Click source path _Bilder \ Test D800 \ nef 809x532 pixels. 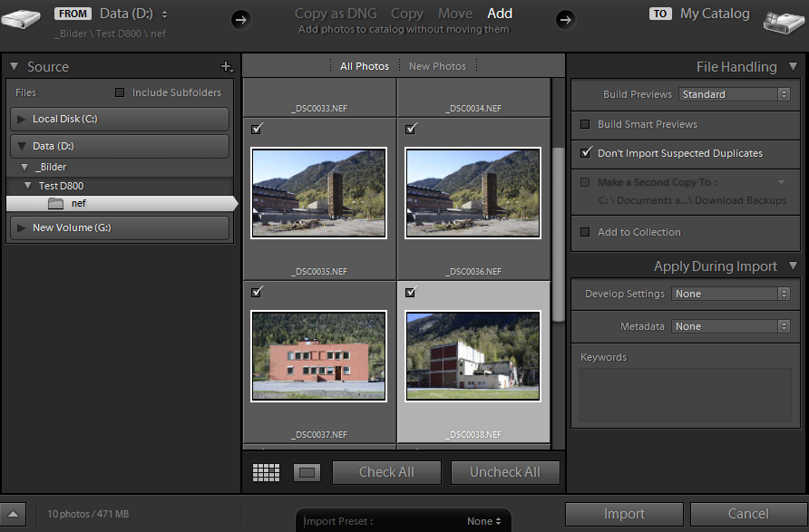pyautogui.click(x=111, y=34)
